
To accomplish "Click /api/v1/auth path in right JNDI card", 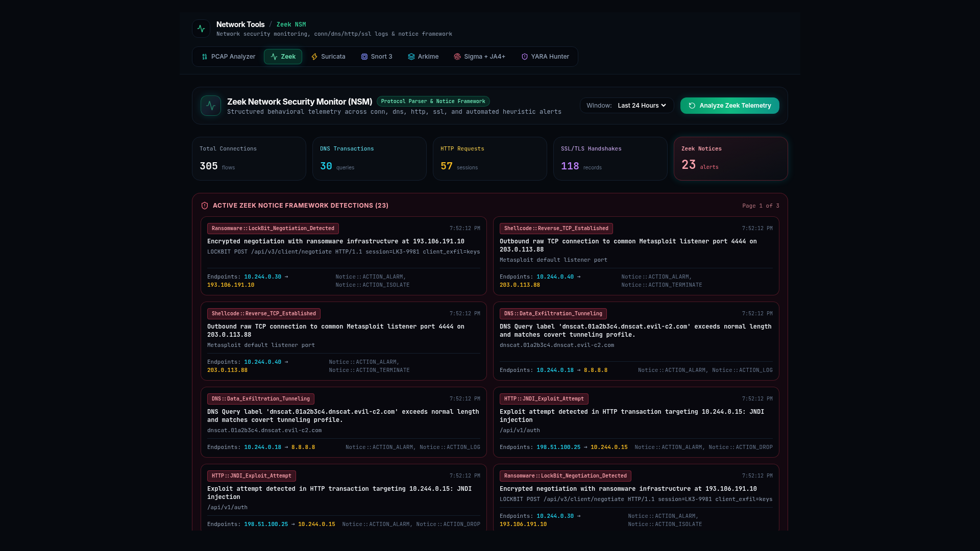I will point(520,431).
